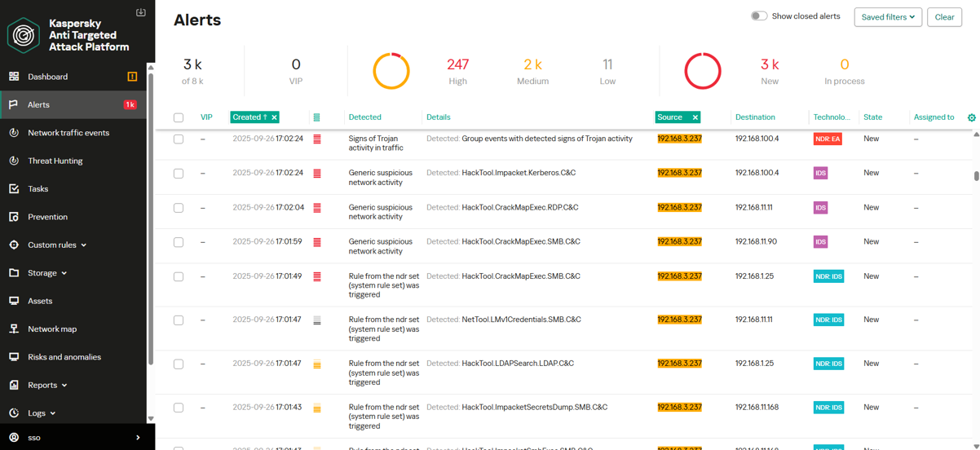Open table column settings gear
Image resolution: width=980 pixels, height=450 pixels.
coord(971,117)
